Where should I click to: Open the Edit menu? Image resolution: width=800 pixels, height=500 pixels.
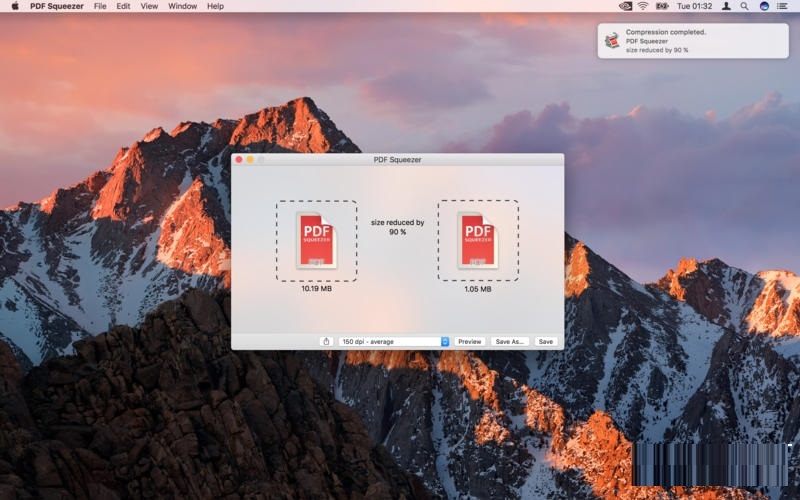click(123, 6)
